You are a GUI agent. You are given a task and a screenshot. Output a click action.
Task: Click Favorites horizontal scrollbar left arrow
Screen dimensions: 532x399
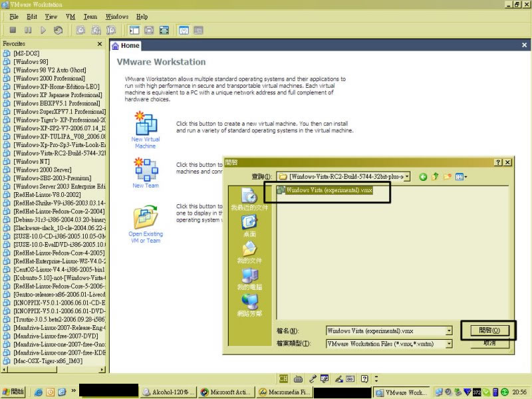pyautogui.click(x=5, y=369)
